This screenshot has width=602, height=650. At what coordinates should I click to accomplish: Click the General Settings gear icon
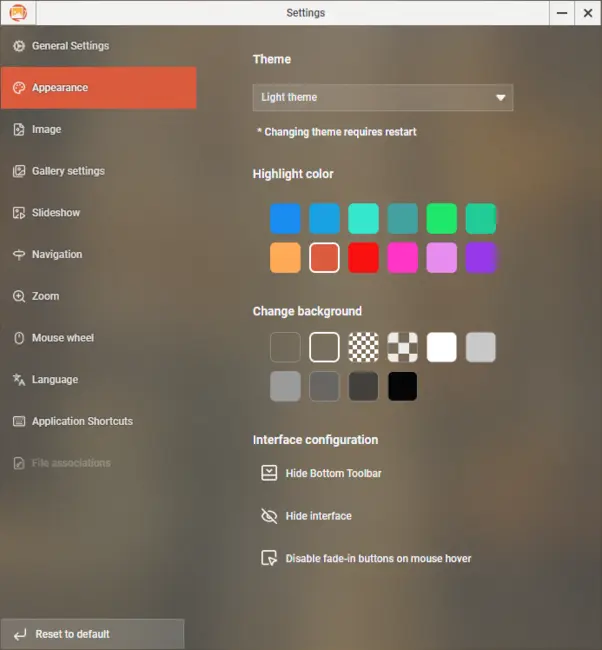18,46
